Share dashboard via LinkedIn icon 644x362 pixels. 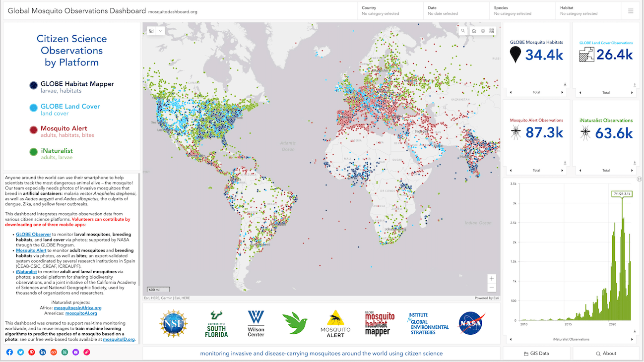(x=43, y=352)
